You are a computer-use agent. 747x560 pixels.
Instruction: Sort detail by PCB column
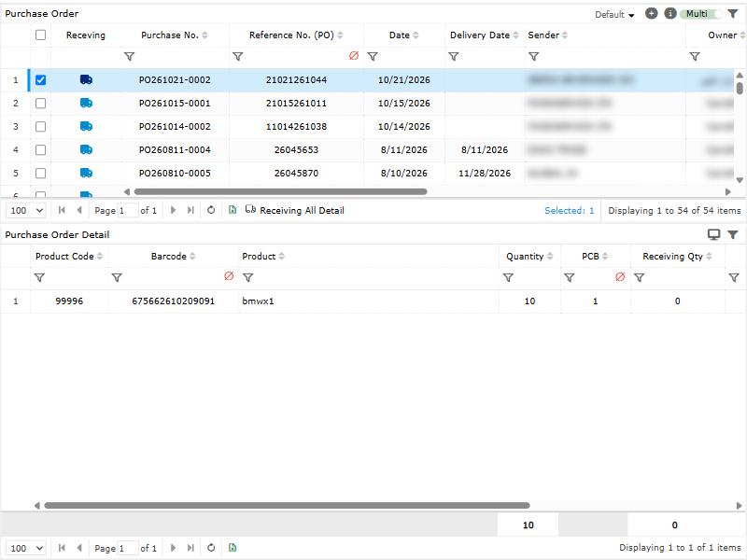(595, 256)
